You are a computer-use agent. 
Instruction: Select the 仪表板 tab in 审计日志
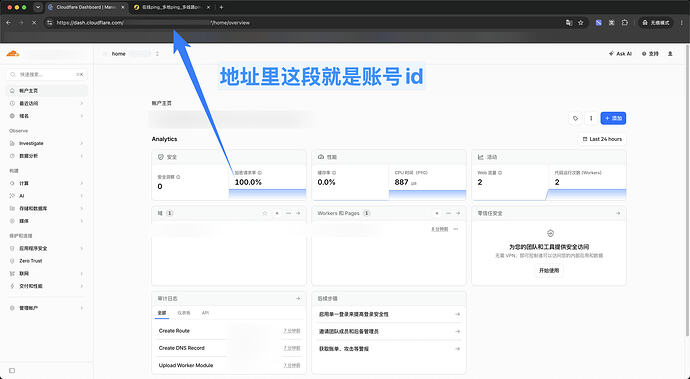pyautogui.click(x=184, y=313)
